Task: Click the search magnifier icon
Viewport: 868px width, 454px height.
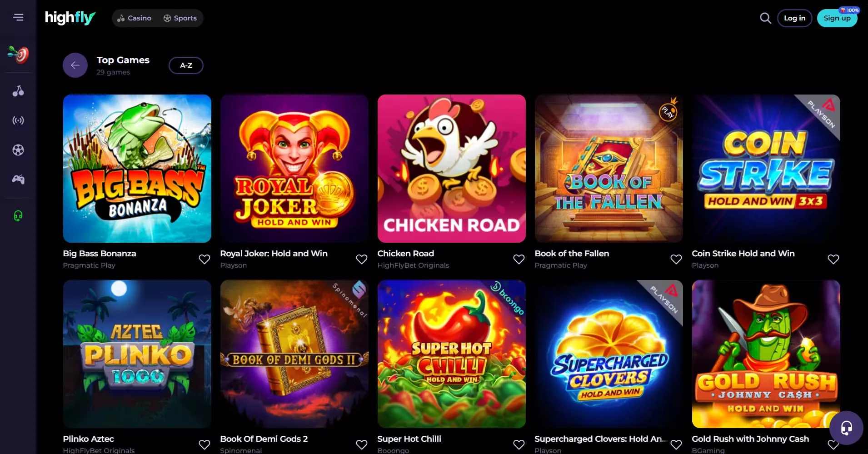Action: point(765,18)
